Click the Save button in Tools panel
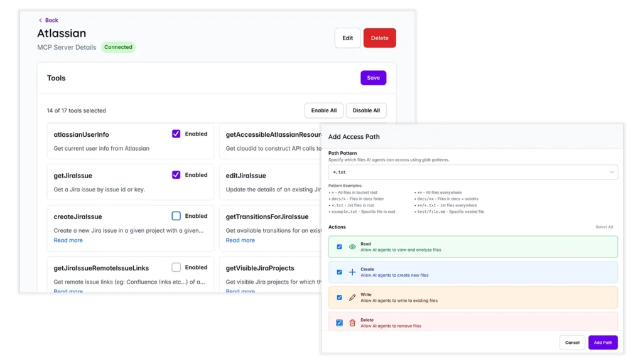 (x=373, y=77)
